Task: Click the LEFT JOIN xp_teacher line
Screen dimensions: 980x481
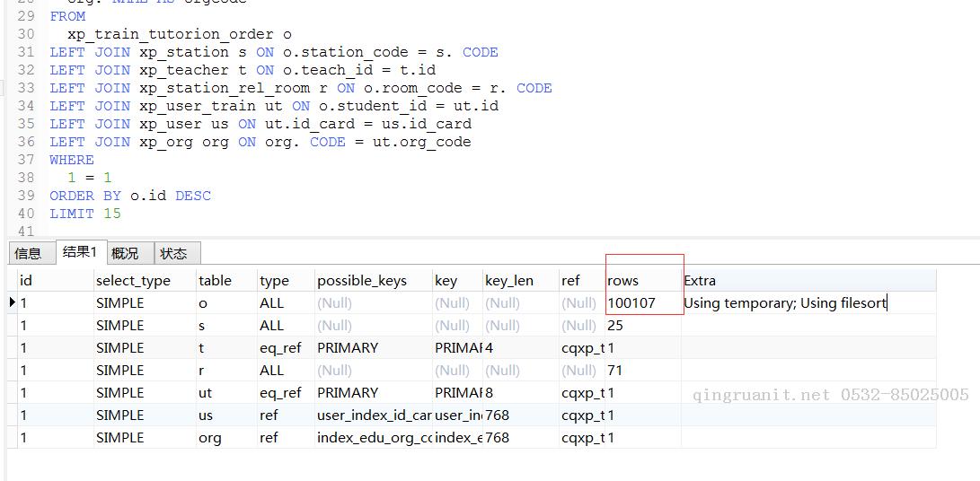Action: coord(243,70)
